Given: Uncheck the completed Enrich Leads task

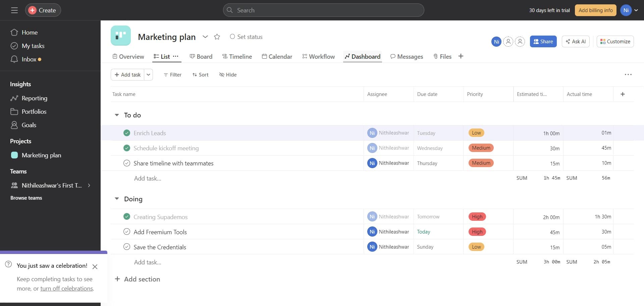Looking at the screenshot, I should pyautogui.click(x=127, y=133).
